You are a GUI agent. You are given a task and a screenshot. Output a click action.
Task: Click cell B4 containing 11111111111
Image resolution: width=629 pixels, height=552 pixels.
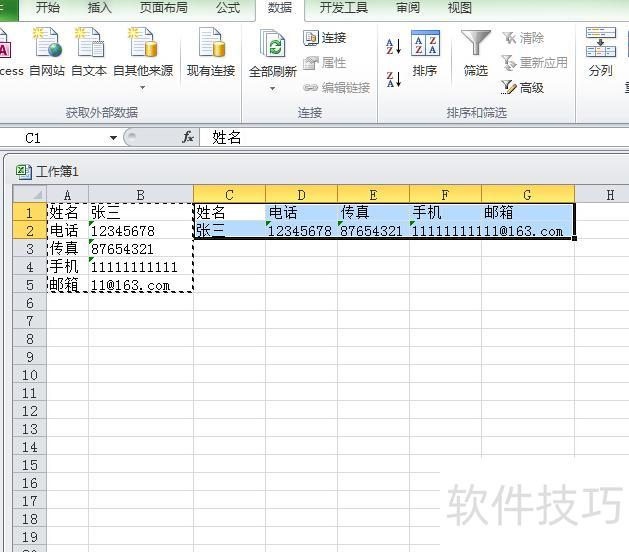(x=141, y=266)
